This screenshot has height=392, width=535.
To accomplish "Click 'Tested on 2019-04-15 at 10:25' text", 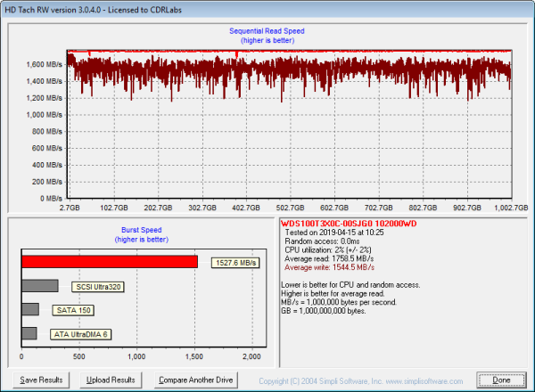I will [334, 233].
